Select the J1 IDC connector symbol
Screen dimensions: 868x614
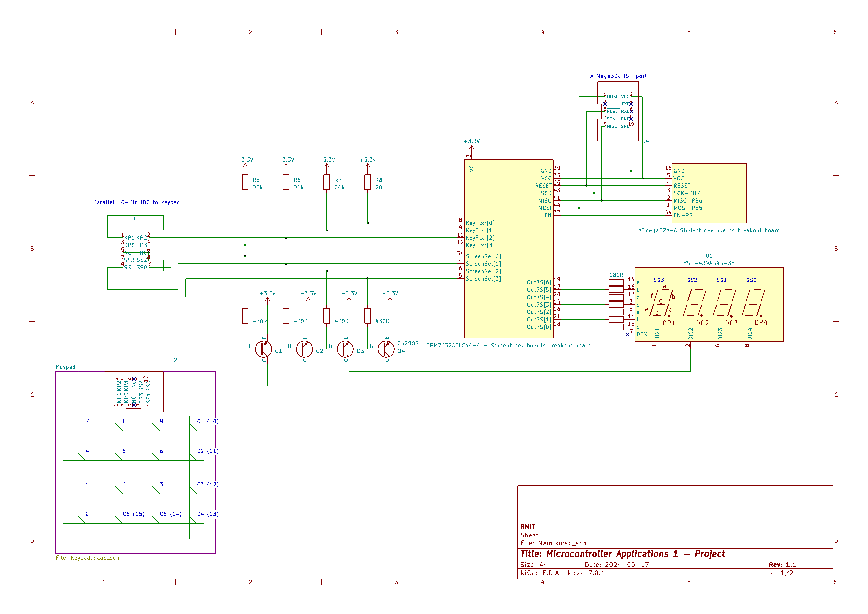[135, 252]
